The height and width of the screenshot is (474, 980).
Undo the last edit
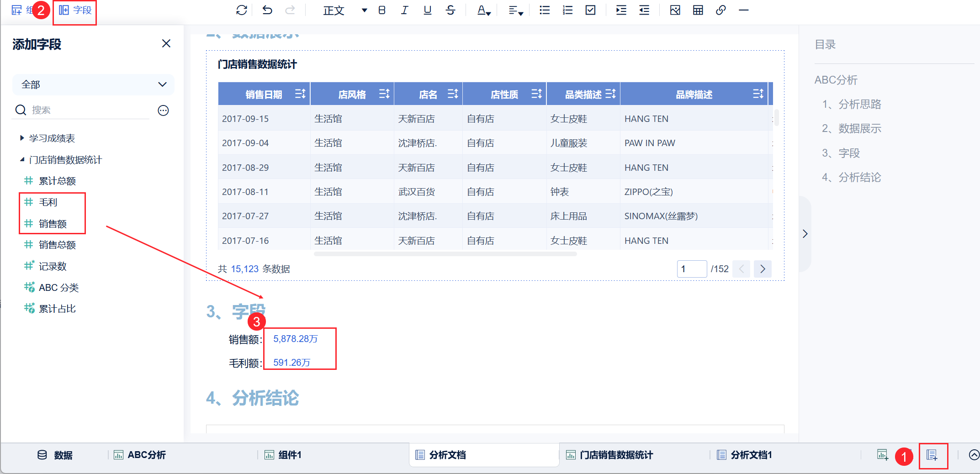pos(267,10)
